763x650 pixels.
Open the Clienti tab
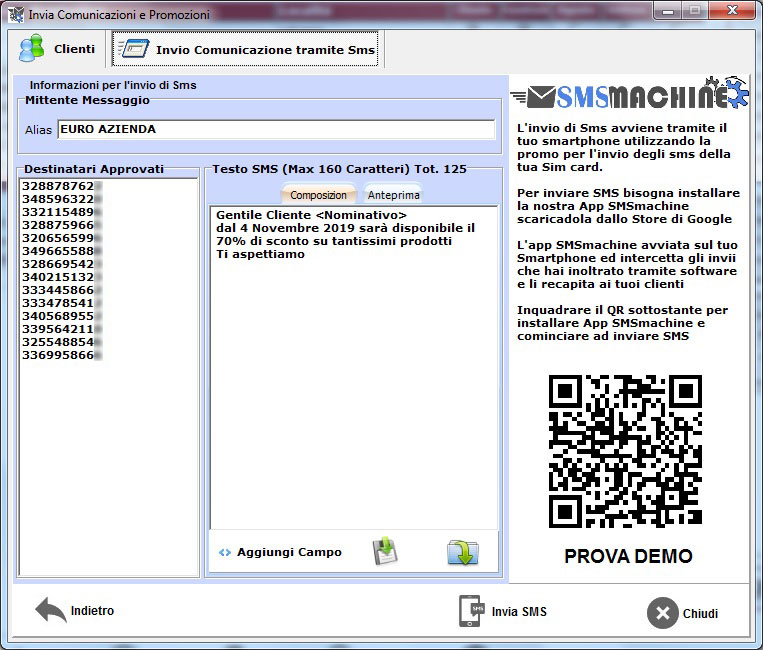(x=57, y=49)
